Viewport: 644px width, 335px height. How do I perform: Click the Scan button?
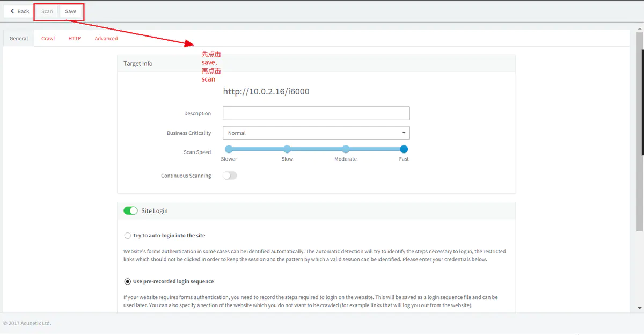pyautogui.click(x=47, y=11)
